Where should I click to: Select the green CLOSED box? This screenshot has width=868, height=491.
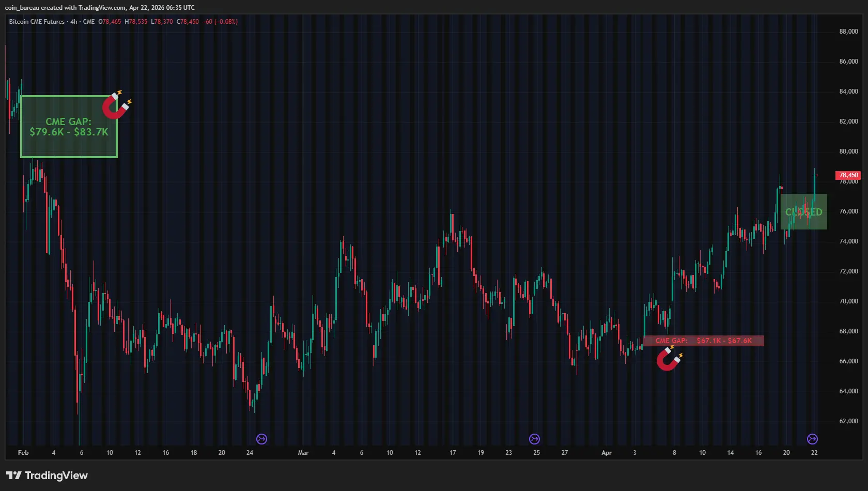[804, 212]
